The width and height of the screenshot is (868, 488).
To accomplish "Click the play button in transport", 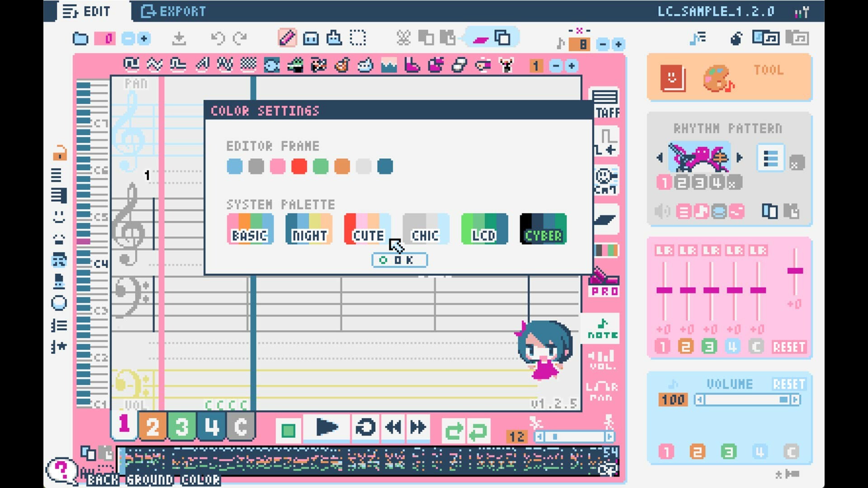I will [327, 428].
